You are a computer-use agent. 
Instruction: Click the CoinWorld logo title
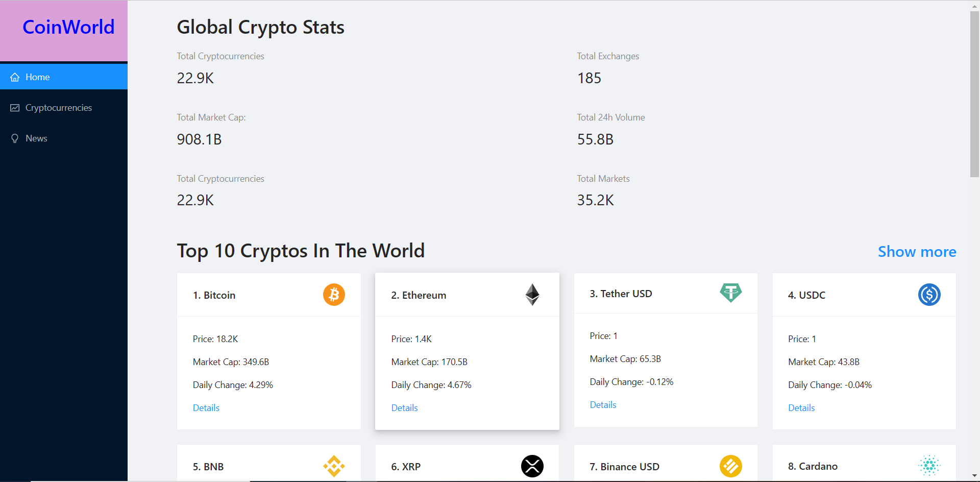pos(68,27)
